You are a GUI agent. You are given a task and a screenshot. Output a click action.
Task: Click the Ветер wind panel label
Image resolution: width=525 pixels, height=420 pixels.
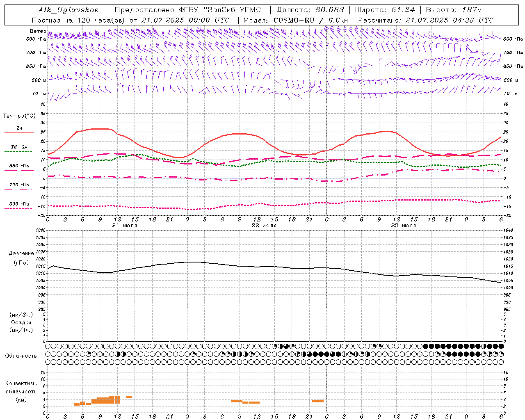click(x=38, y=31)
